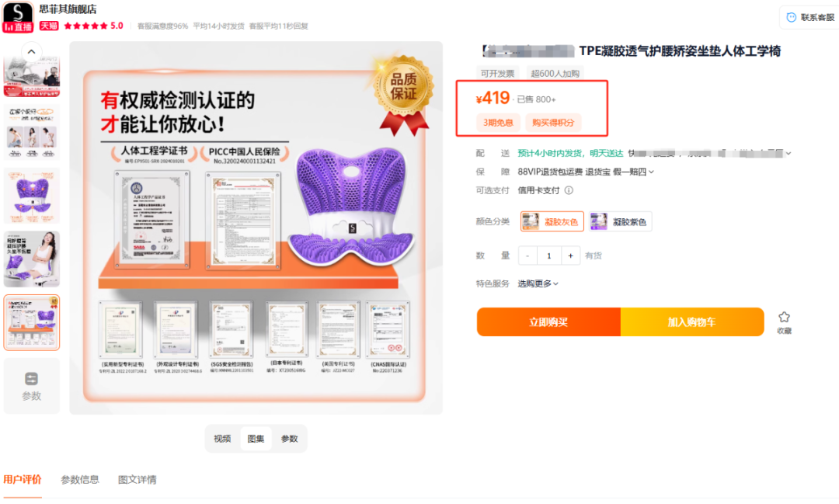The height and width of the screenshot is (504, 839).
Task: Click the quantity input field
Action: tap(549, 255)
